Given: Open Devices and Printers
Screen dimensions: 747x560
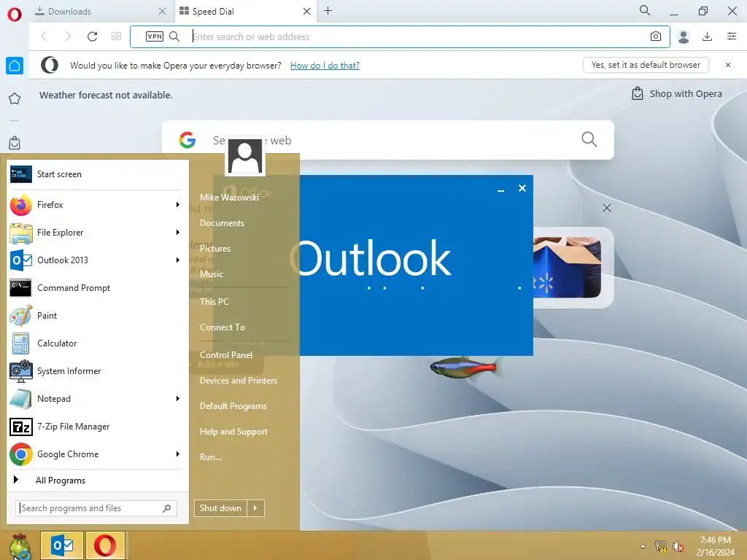Looking at the screenshot, I should 239,381.
